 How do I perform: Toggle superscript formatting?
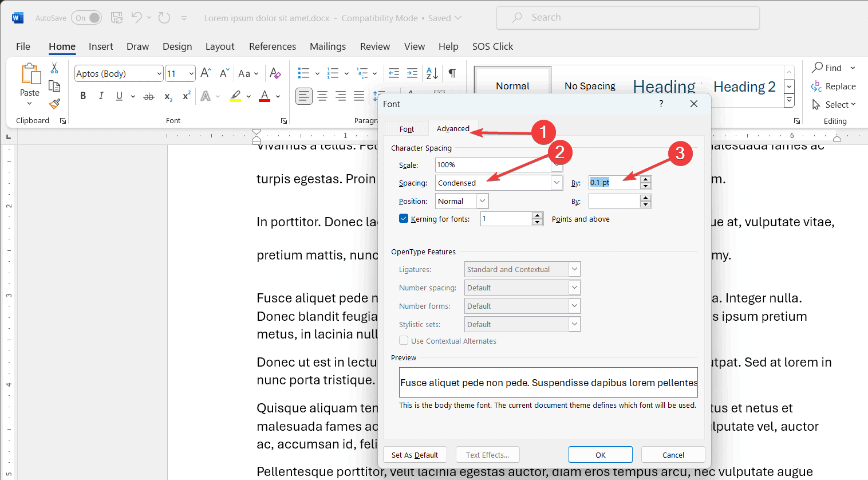(x=186, y=96)
